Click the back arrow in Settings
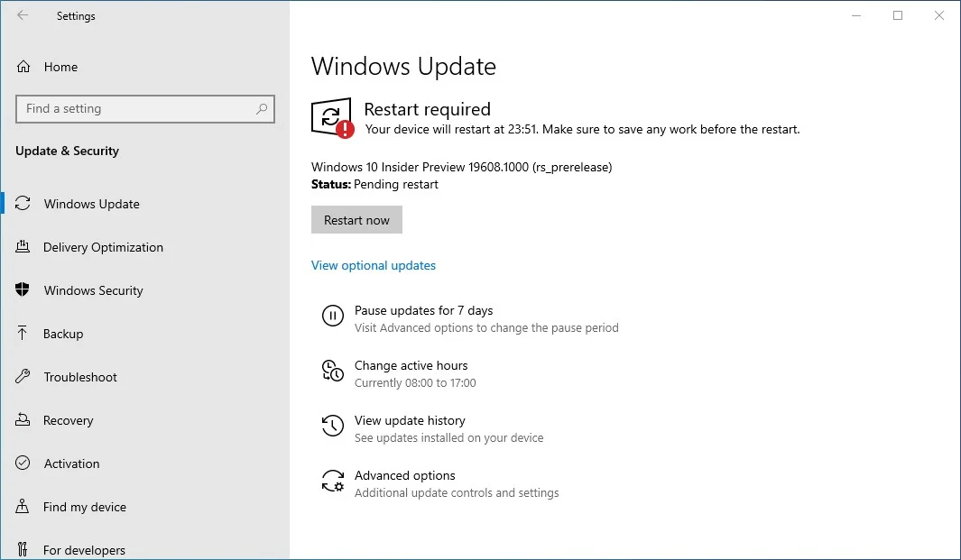Viewport: 961px width, 560px height. click(x=23, y=15)
